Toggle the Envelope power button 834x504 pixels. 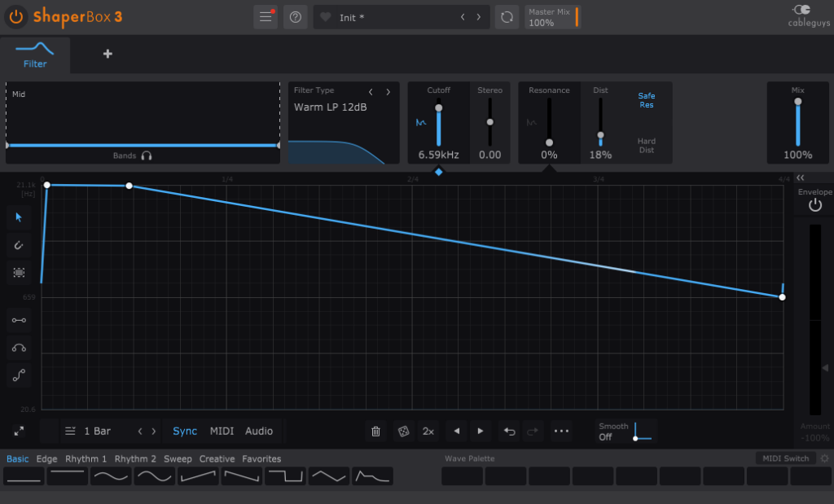coord(814,206)
